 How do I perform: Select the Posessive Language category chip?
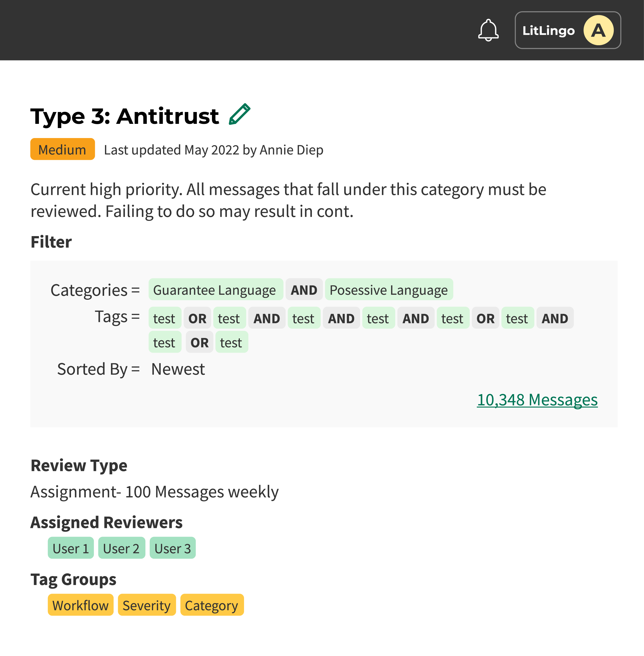coord(389,290)
